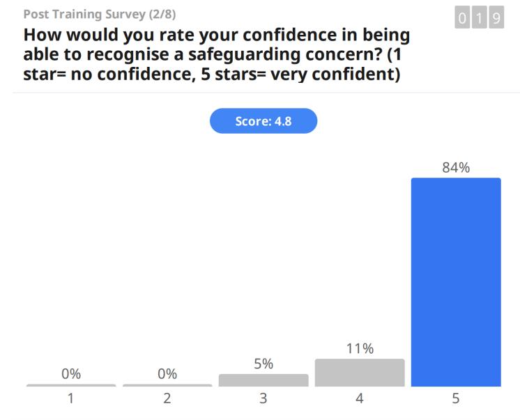
Task: Click the 0% label above rating 2
Action: point(167,374)
